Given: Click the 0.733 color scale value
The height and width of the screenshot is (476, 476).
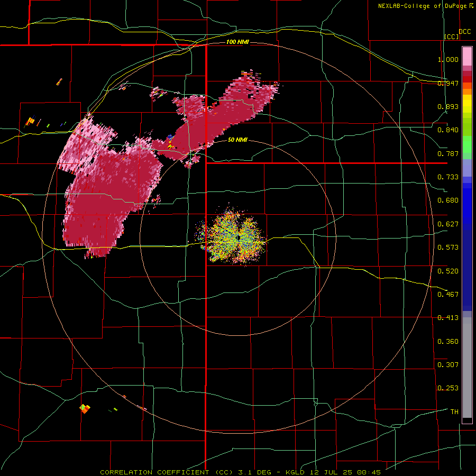Looking at the screenshot, I should point(448,177).
